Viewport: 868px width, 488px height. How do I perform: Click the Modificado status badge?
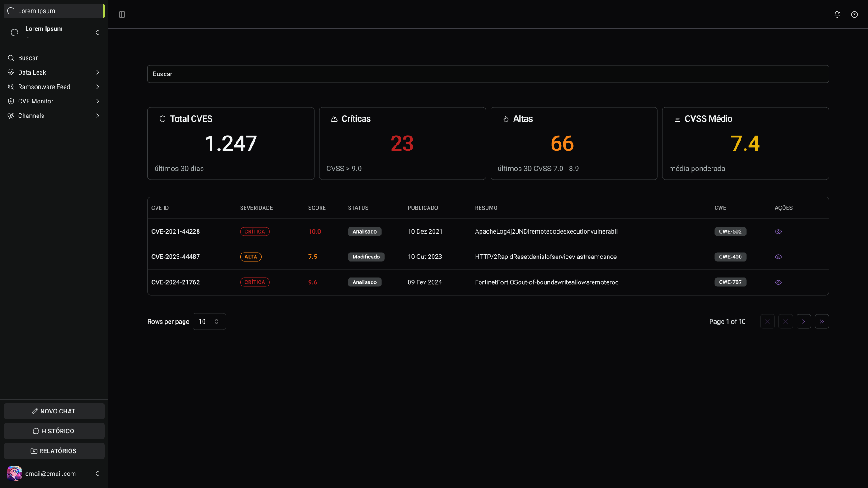[366, 257]
